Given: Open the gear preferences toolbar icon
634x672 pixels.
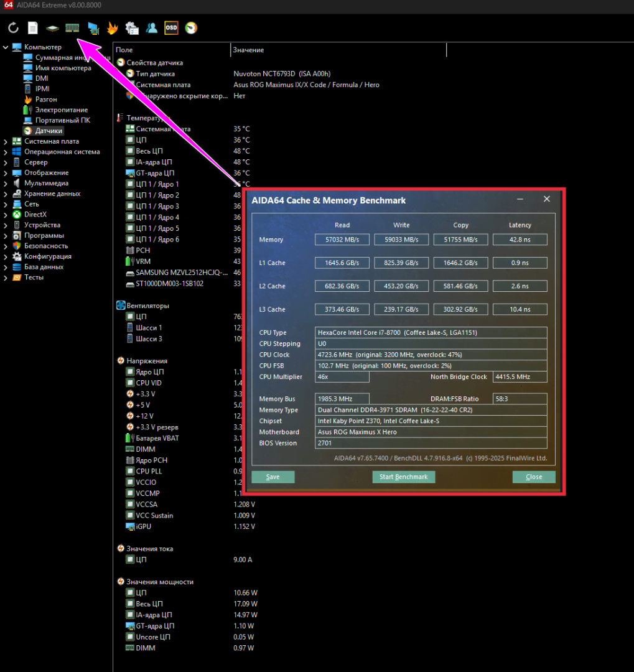Looking at the screenshot, I should [x=132, y=28].
